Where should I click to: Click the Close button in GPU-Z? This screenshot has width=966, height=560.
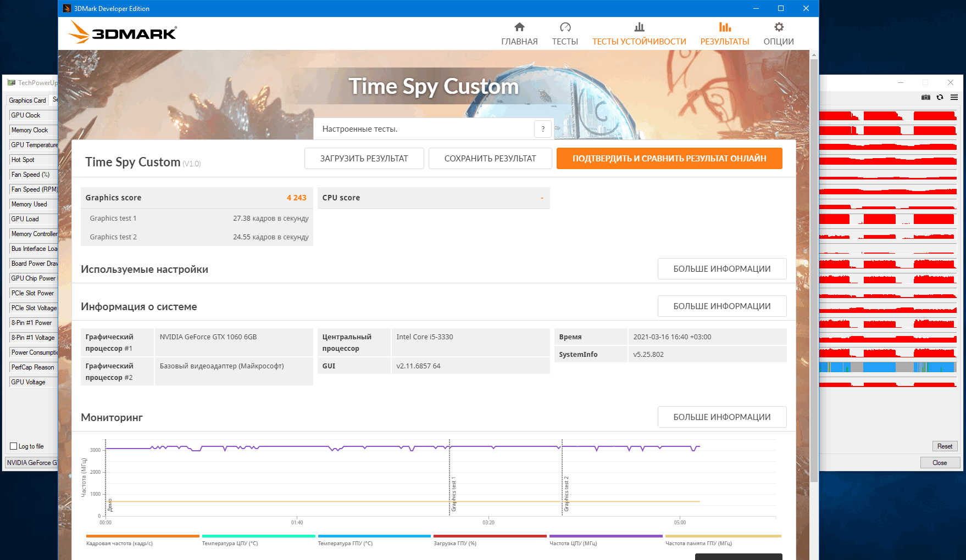tap(940, 463)
